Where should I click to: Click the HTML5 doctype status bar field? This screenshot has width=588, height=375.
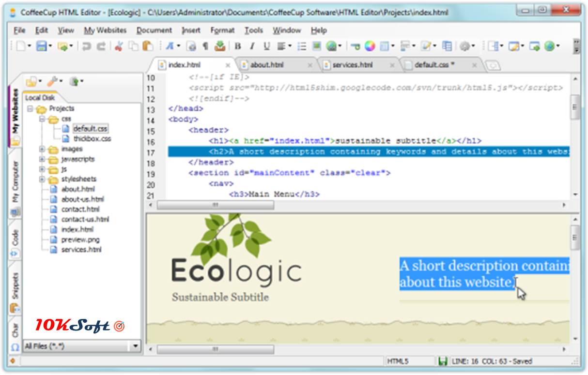409,361
